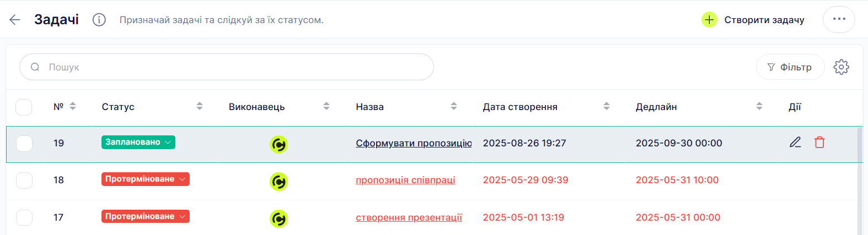
Task: Open the Фільтр button
Action: pos(790,67)
